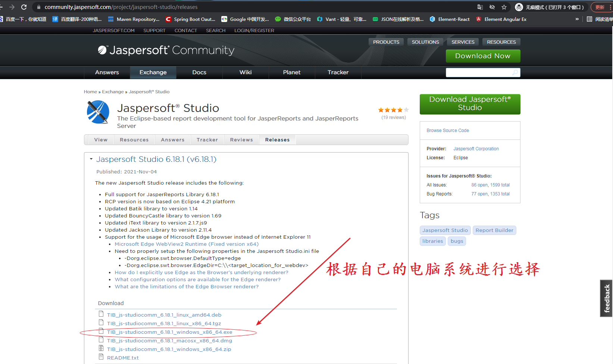Expand hidden bookmarks with the chevron

[x=577, y=19]
